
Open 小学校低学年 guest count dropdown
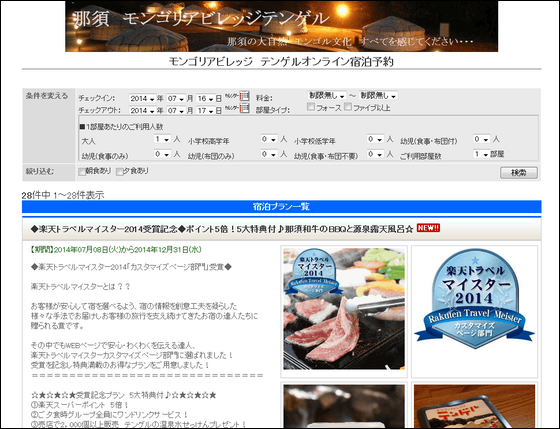tap(375, 139)
